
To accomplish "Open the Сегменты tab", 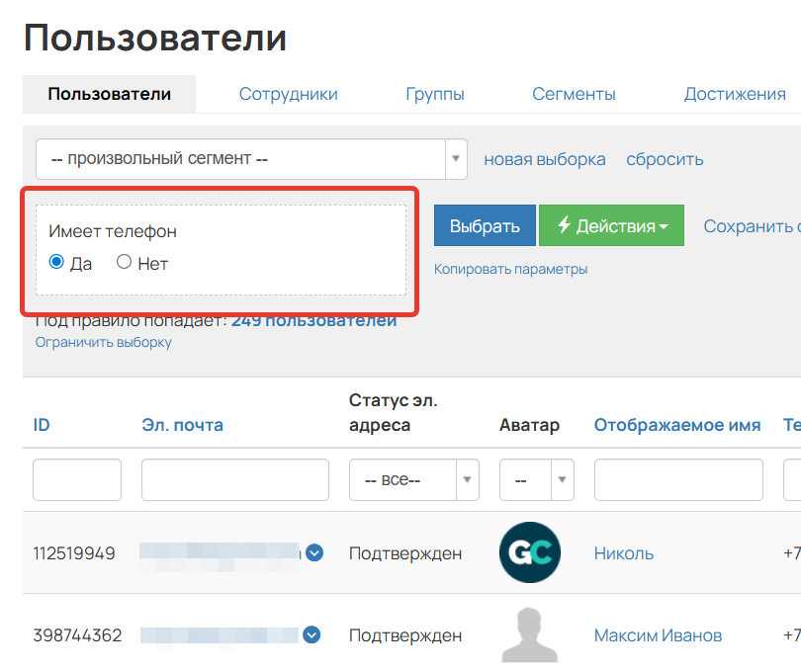I will coord(574,94).
